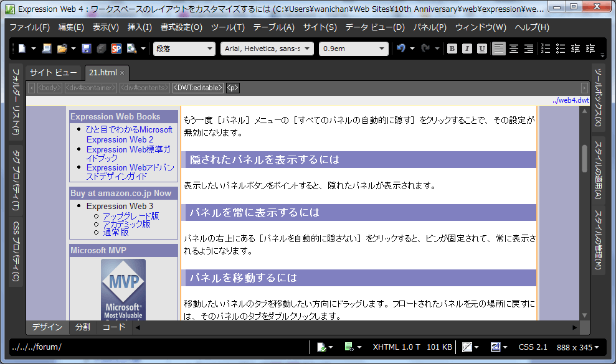The height and width of the screenshot is (364, 616).
Task: Open the パネル(P) menu
Action: pos(430,27)
